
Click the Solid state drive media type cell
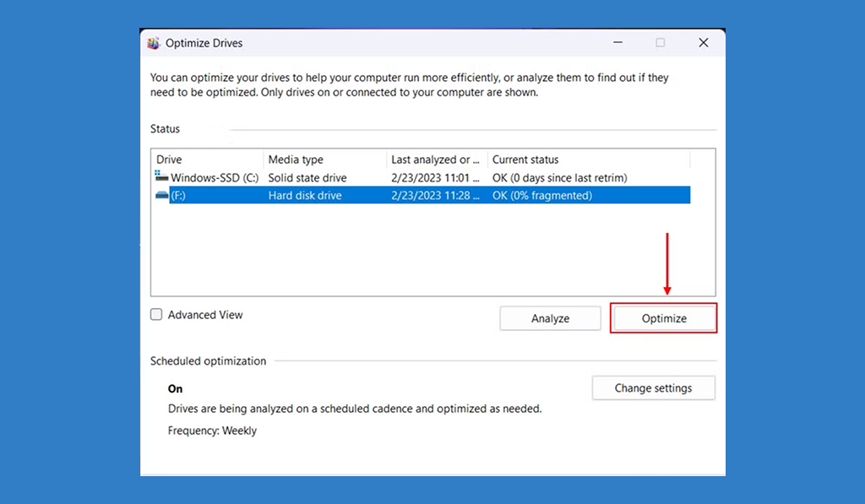[307, 177]
